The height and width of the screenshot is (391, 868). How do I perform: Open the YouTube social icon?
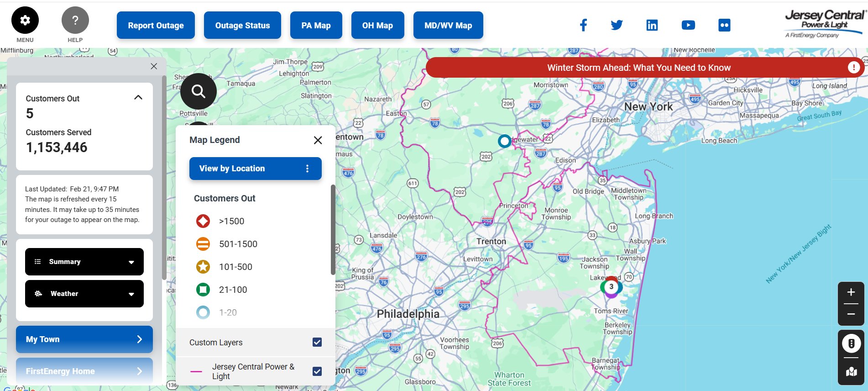pos(688,25)
